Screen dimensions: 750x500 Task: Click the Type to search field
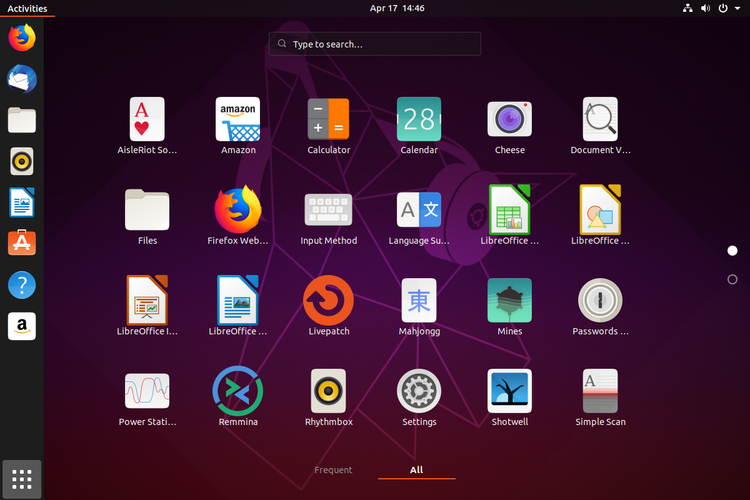click(375, 44)
